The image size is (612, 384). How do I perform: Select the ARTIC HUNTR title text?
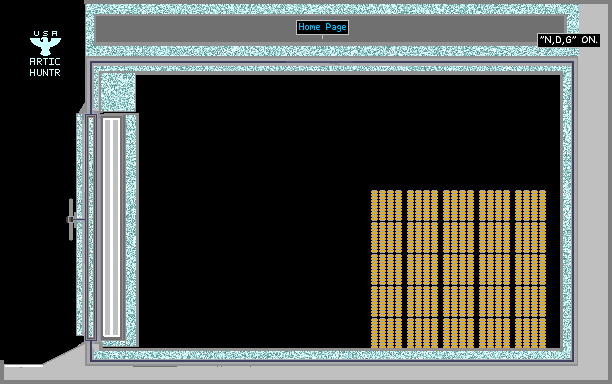click(x=45, y=67)
